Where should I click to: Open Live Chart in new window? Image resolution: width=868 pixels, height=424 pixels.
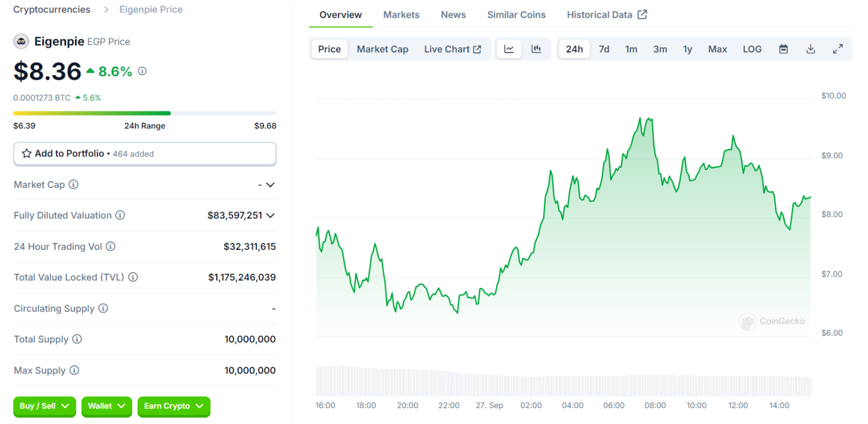pos(452,49)
